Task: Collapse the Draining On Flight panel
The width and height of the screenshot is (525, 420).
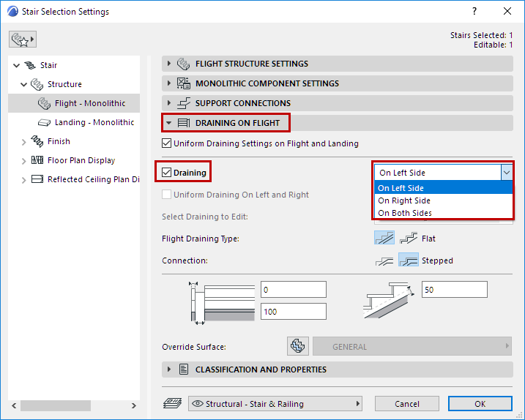Action: click(169, 123)
